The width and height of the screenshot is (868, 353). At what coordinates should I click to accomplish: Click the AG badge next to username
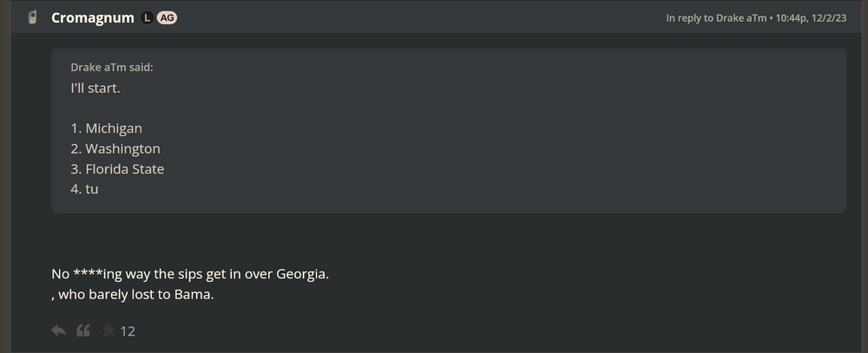[167, 17]
